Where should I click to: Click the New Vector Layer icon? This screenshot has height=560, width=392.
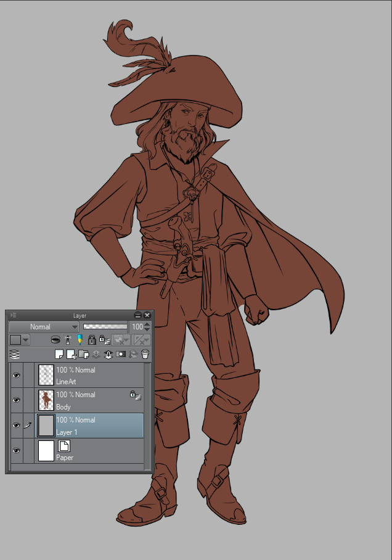(71, 354)
